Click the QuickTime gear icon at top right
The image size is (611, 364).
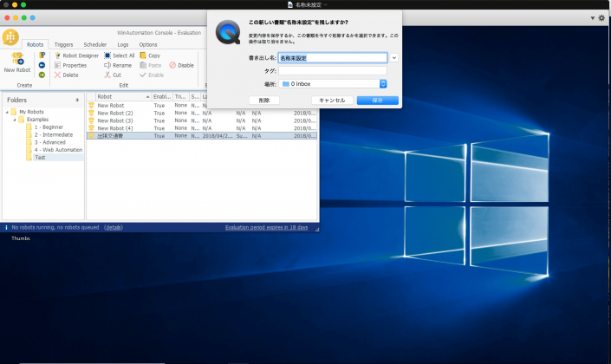tap(601, 18)
